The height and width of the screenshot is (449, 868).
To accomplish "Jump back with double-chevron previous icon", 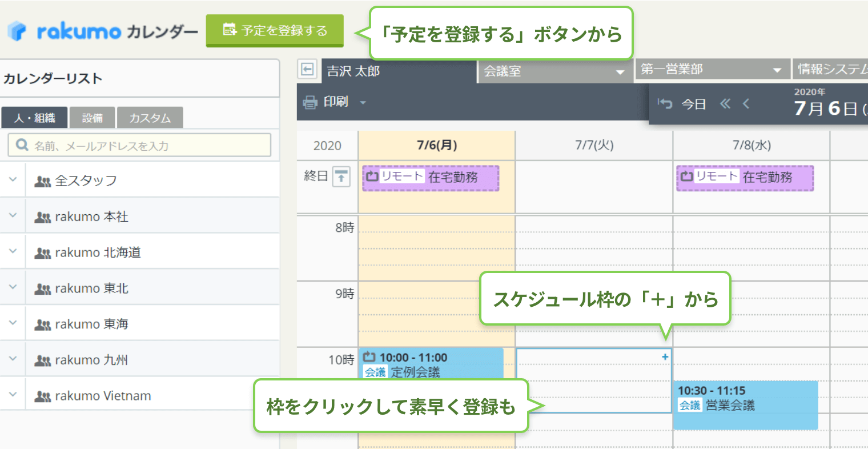I will [x=725, y=103].
